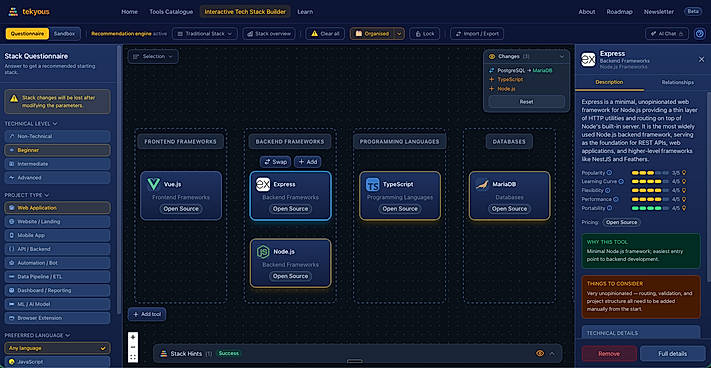Expand the Stack Hints bar chevron
Viewport: 711px width, 368px height.
coord(552,353)
